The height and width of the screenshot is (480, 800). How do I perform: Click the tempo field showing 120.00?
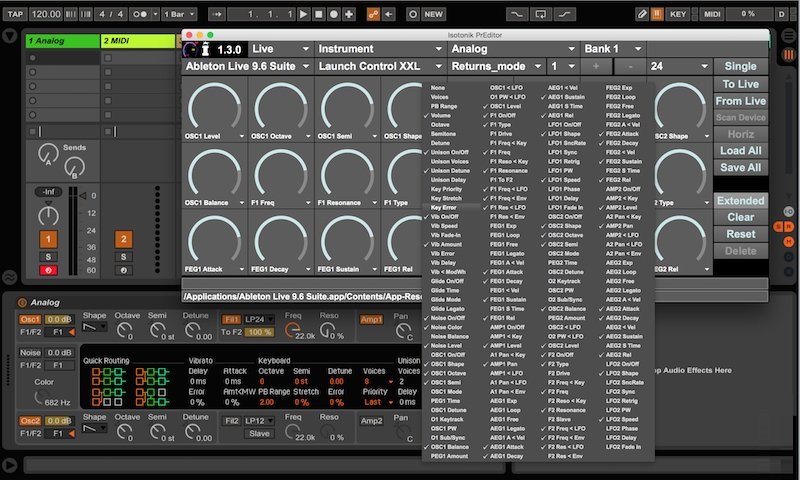coord(46,14)
